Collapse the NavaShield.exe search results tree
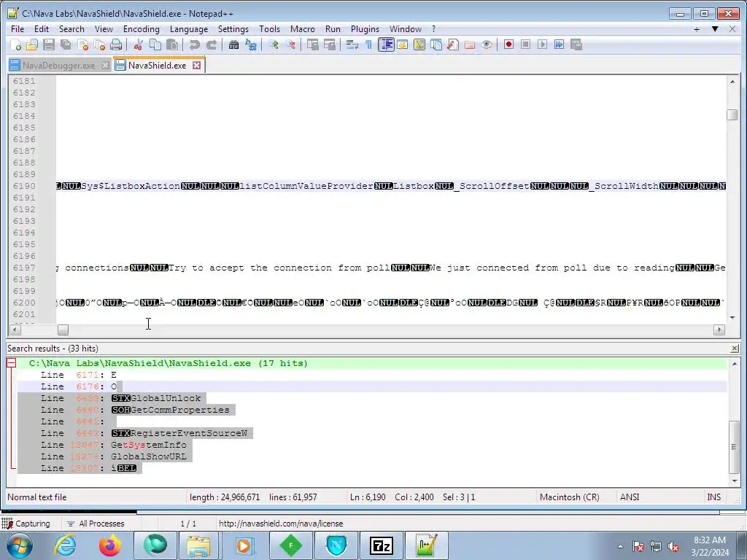 11,363
